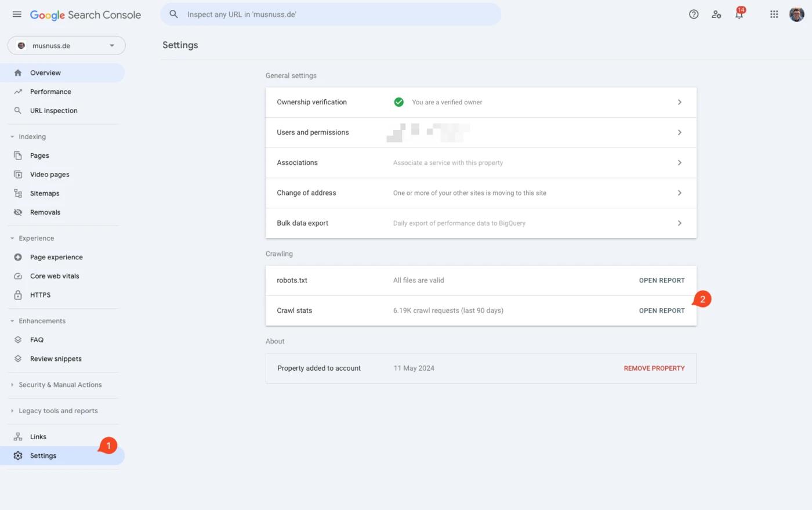Collapse the Experience section
The height and width of the screenshot is (510, 812).
[12, 238]
